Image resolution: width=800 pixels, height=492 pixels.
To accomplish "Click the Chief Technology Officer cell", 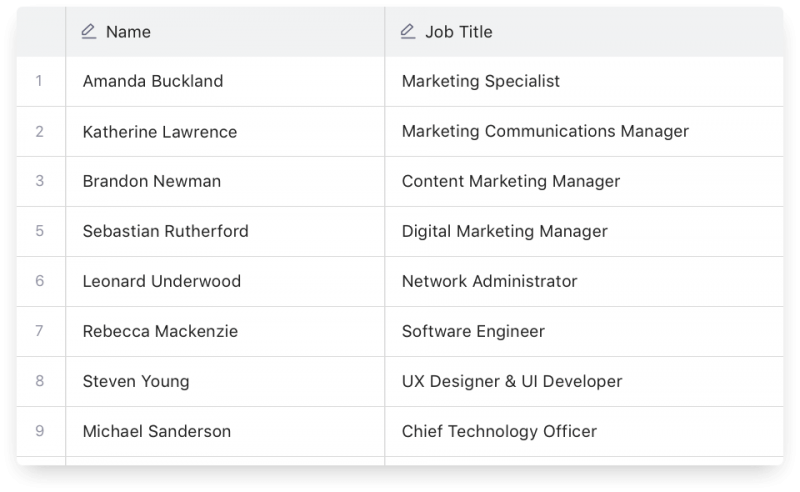I will coord(499,431).
